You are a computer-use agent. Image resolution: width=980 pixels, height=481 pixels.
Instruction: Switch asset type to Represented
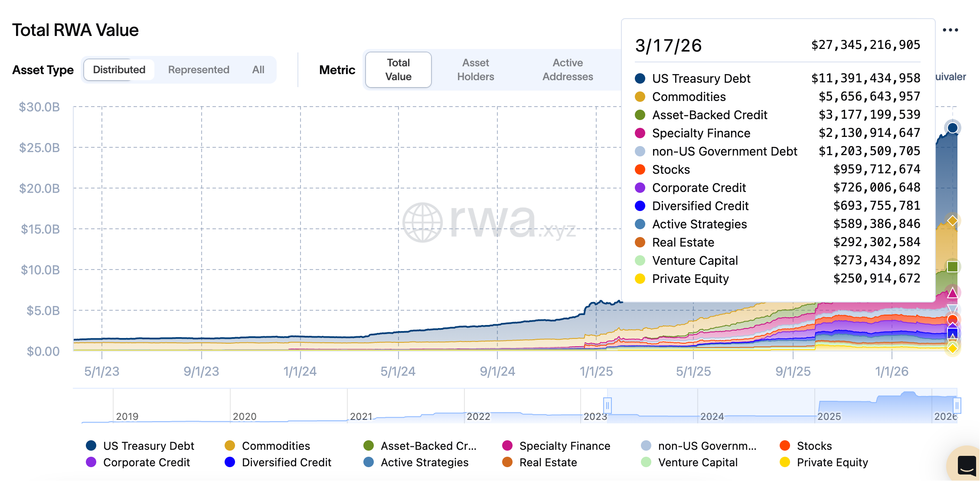[199, 70]
